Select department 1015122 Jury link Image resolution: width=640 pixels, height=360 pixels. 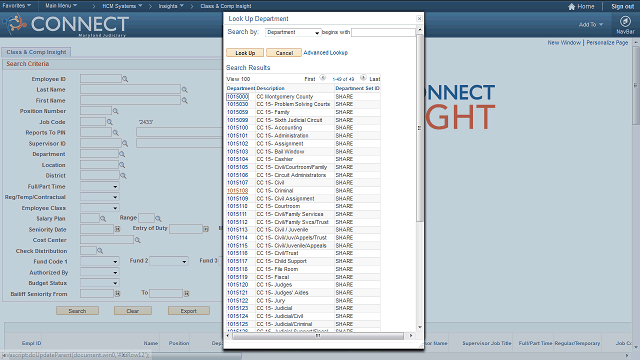coord(238,300)
